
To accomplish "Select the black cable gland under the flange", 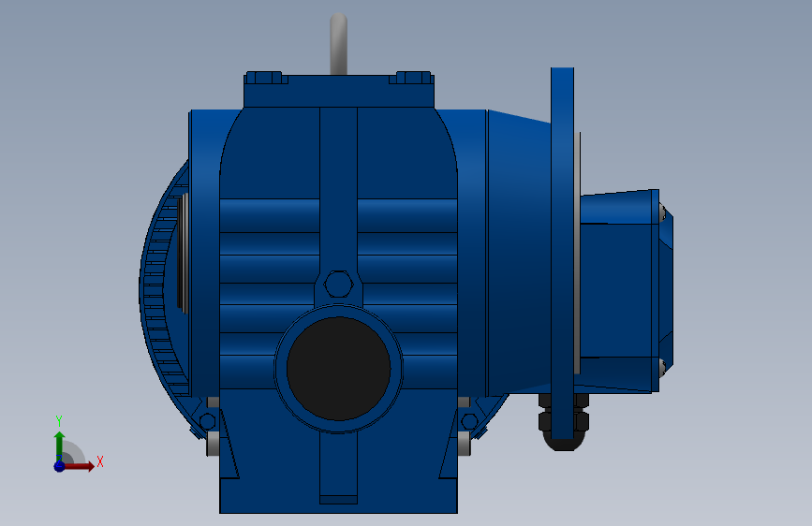I will click(564, 422).
